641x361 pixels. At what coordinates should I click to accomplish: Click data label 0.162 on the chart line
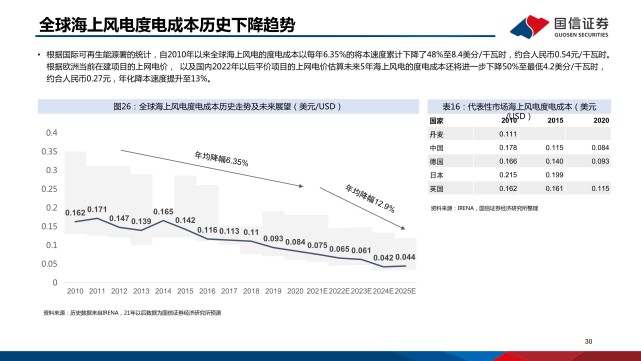click(75, 213)
